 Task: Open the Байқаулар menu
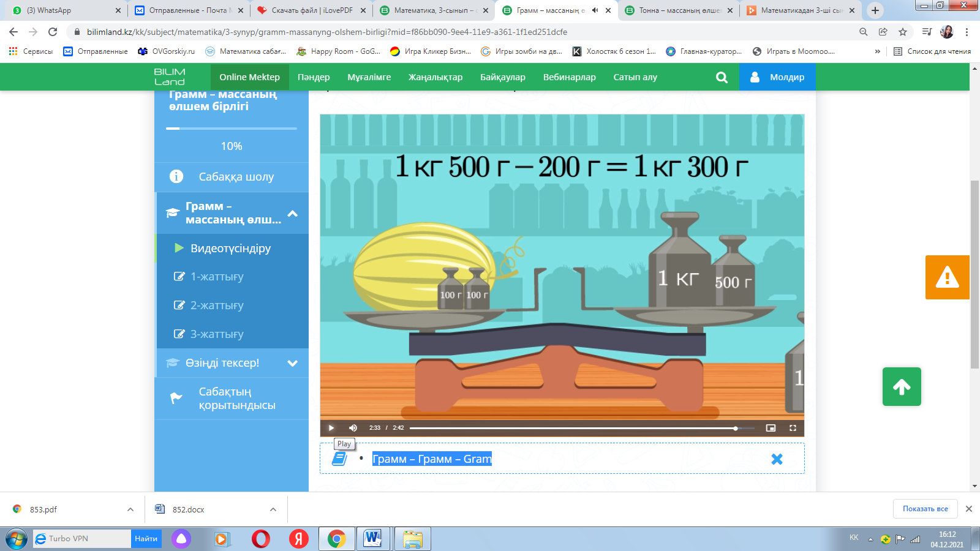[x=503, y=77]
